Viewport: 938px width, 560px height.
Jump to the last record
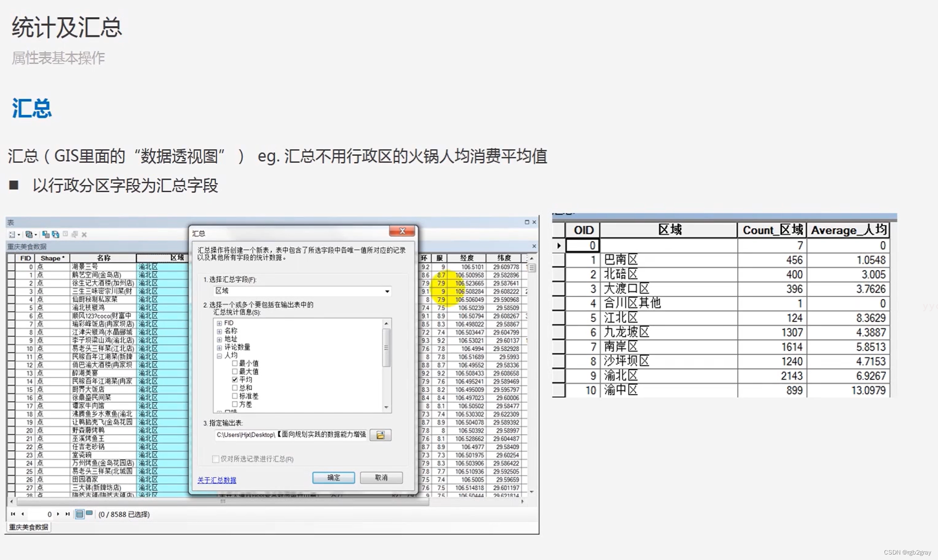pos(68,514)
